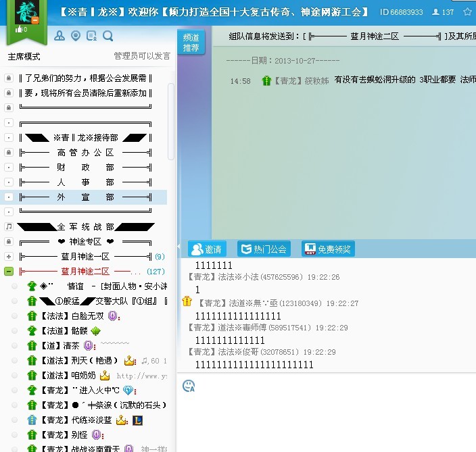Expand the 蓝月神途一区 channel
Screen dimensions: 476x452
point(9,256)
